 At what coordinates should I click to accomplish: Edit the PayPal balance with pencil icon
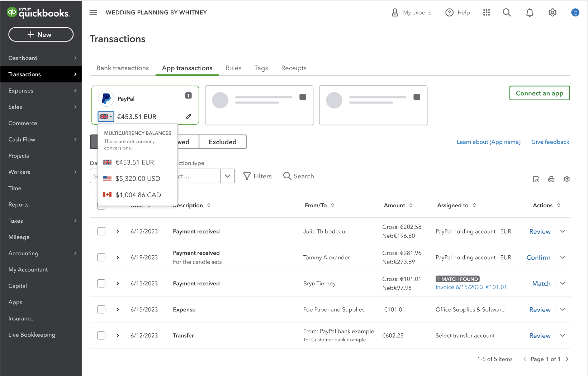click(x=189, y=116)
